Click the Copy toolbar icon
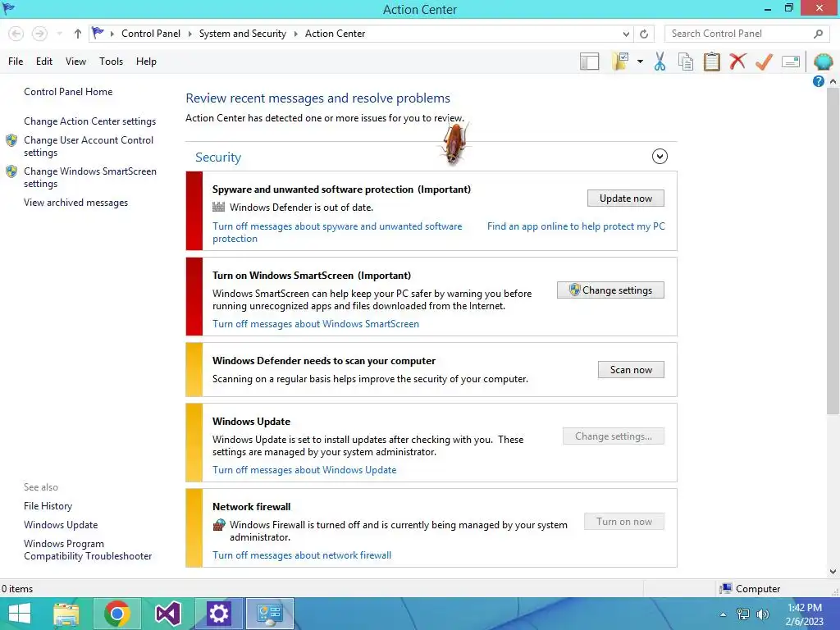 point(686,62)
